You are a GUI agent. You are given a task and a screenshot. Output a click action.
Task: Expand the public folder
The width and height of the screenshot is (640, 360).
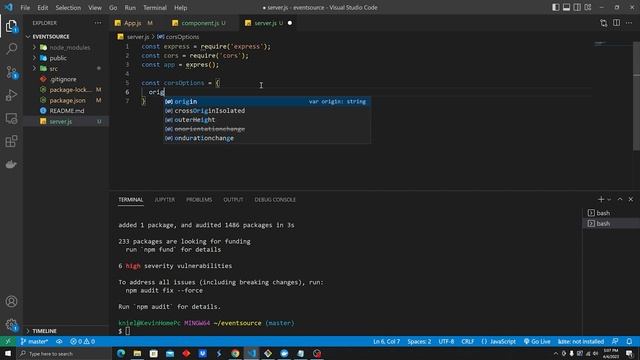coord(65,58)
